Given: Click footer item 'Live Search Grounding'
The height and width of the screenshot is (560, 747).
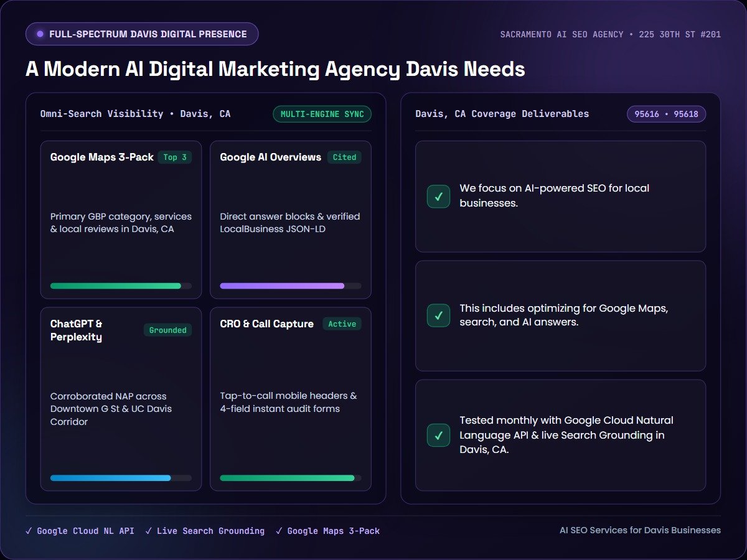Looking at the screenshot, I should click(205, 531).
